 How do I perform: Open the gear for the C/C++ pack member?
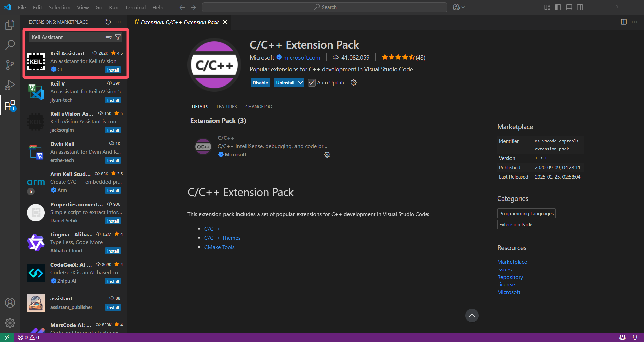(327, 155)
